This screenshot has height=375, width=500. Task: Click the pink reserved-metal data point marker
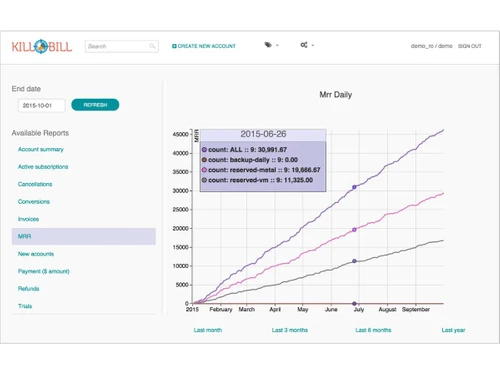click(x=354, y=230)
